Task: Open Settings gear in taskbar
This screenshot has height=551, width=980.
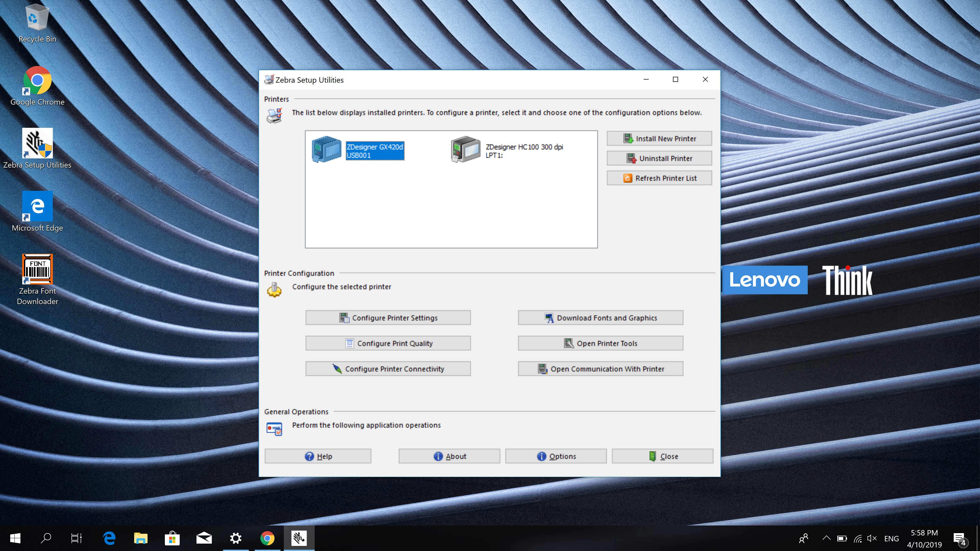Action: click(x=236, y=538)
